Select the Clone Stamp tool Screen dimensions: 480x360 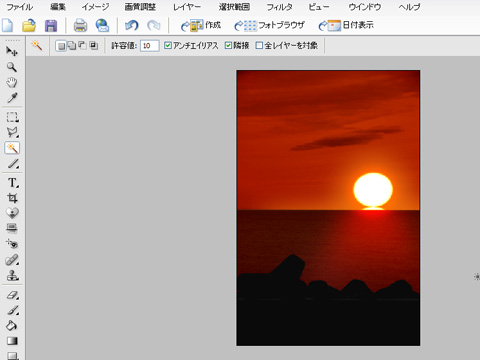pos(12,275)
